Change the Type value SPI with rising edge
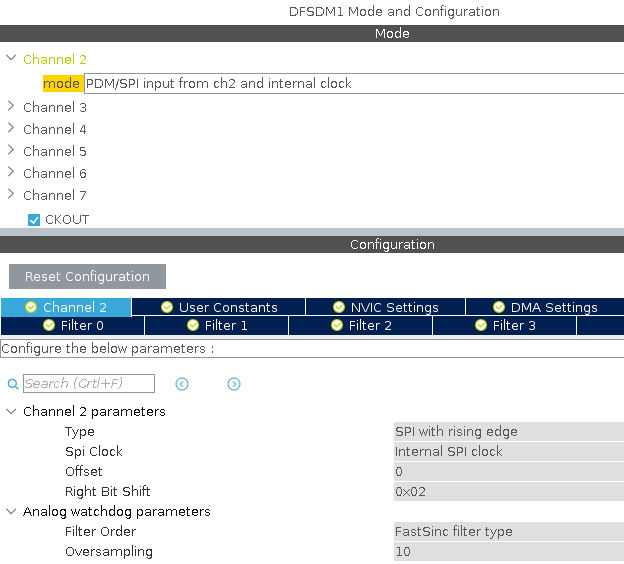 pos(508,432)
